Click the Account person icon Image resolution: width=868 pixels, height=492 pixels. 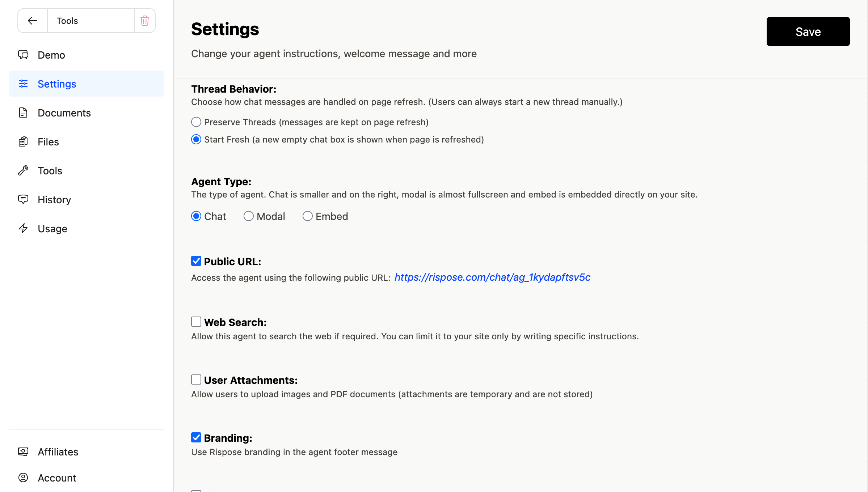tap(23, 478)
